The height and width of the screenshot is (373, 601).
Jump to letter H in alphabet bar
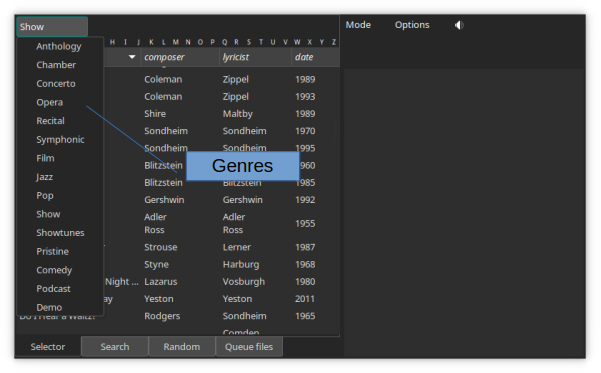pos(112,42)
